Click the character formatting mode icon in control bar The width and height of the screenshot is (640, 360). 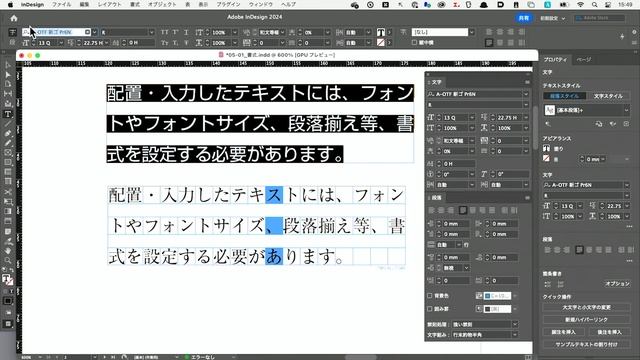tap(13, 32)
